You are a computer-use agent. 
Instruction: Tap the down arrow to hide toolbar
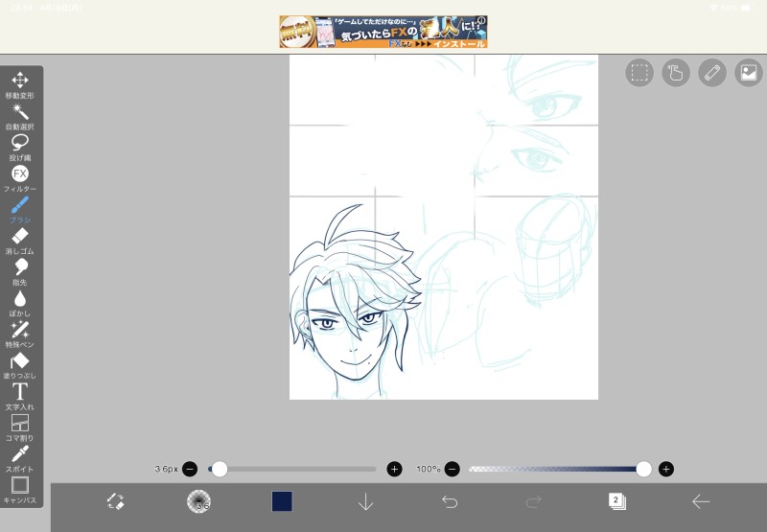(x=366, y=501)
